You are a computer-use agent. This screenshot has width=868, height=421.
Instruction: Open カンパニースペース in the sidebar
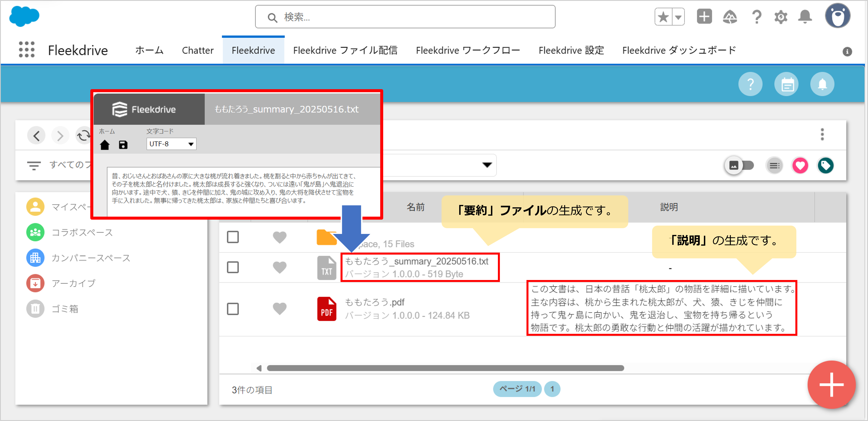pos(78,258)
